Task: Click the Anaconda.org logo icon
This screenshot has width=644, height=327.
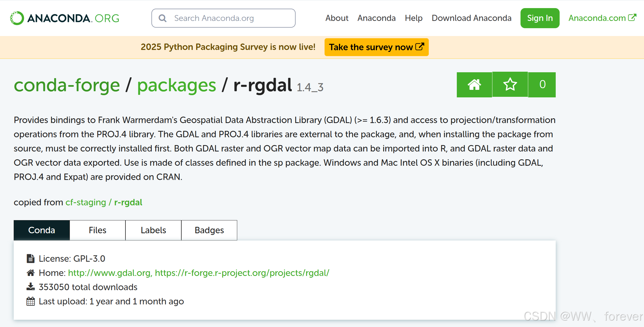Action: click(17, 18)
